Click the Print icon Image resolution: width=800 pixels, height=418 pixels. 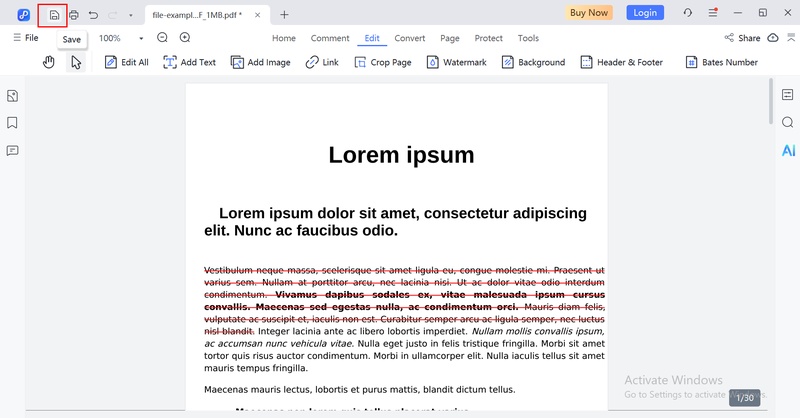(74, 15)
